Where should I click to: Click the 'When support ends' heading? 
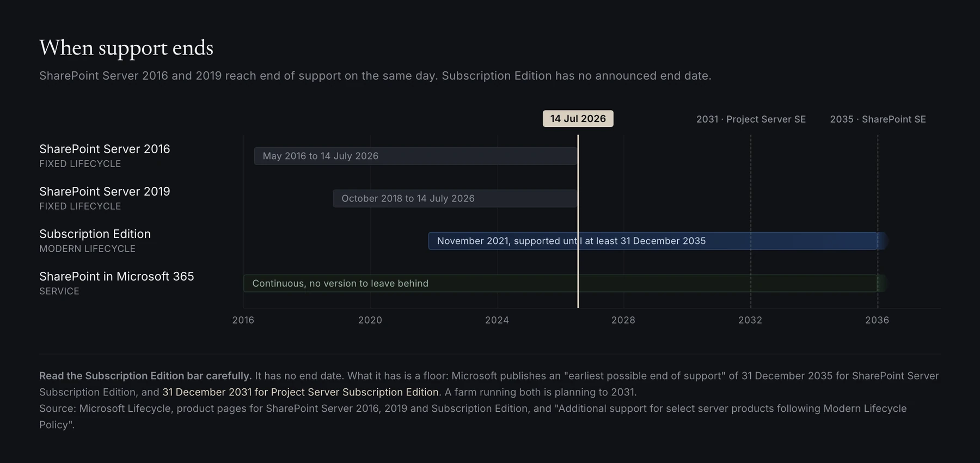(x=126, y=48)
